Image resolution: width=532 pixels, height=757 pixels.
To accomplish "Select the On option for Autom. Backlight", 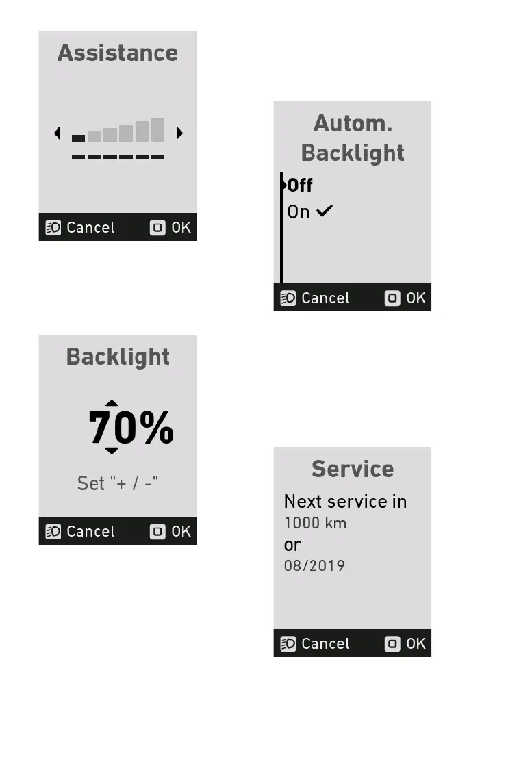I will tap(299, 212).
